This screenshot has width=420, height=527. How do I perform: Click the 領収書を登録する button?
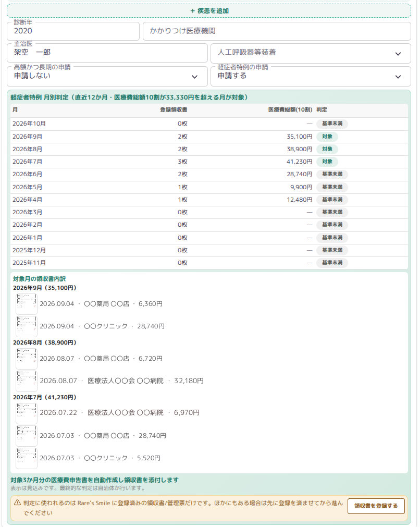tap(376, 506)
